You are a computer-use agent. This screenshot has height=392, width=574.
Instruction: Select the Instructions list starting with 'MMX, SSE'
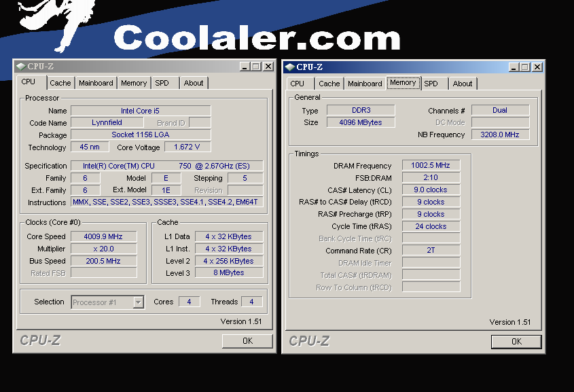pyautogui.click(x=167, y=202)
